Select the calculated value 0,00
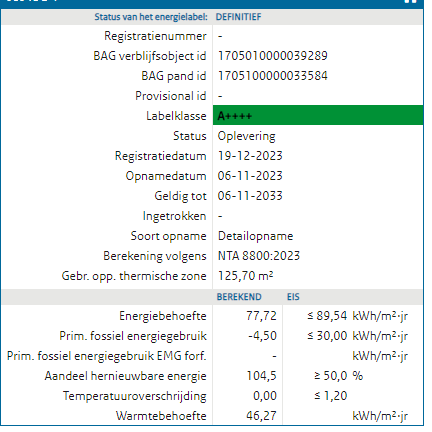The image size is (432, 432). click(x=265, y=396)
